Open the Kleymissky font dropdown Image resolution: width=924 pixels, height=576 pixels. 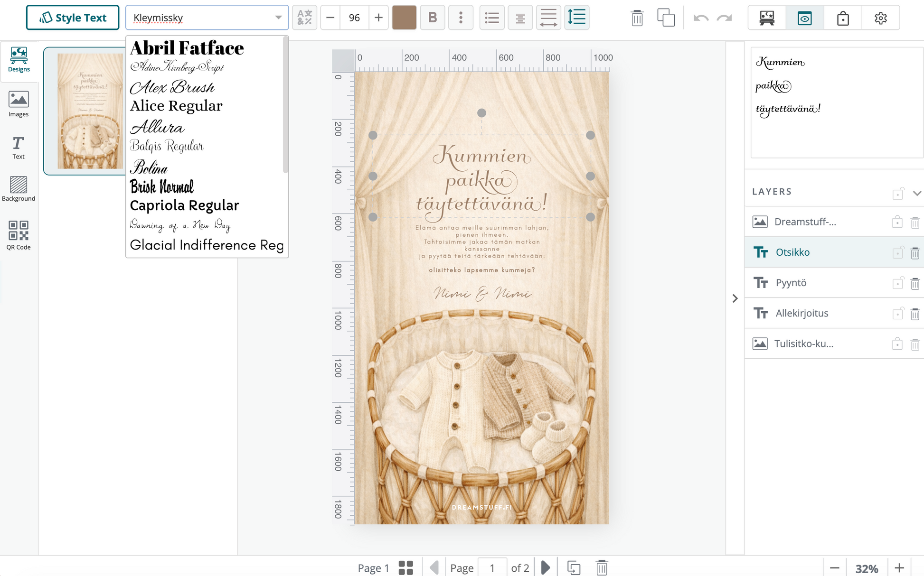tap(207, 18)
